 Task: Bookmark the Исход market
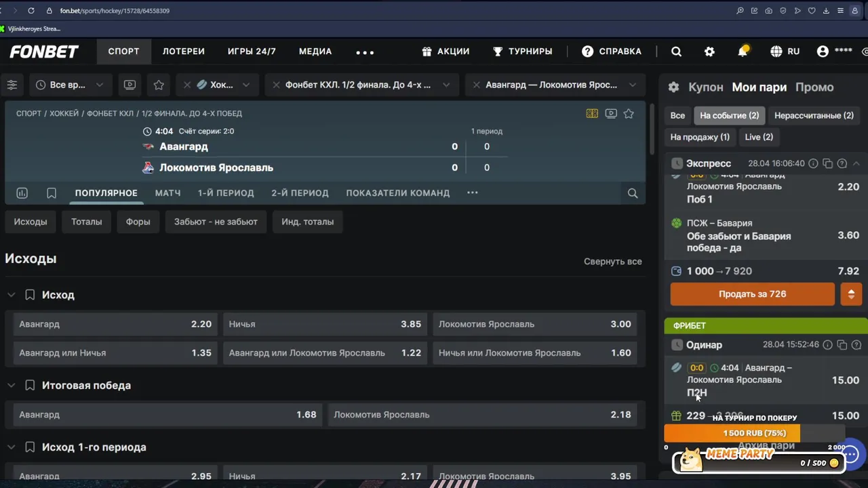click(x=30, y=295)
